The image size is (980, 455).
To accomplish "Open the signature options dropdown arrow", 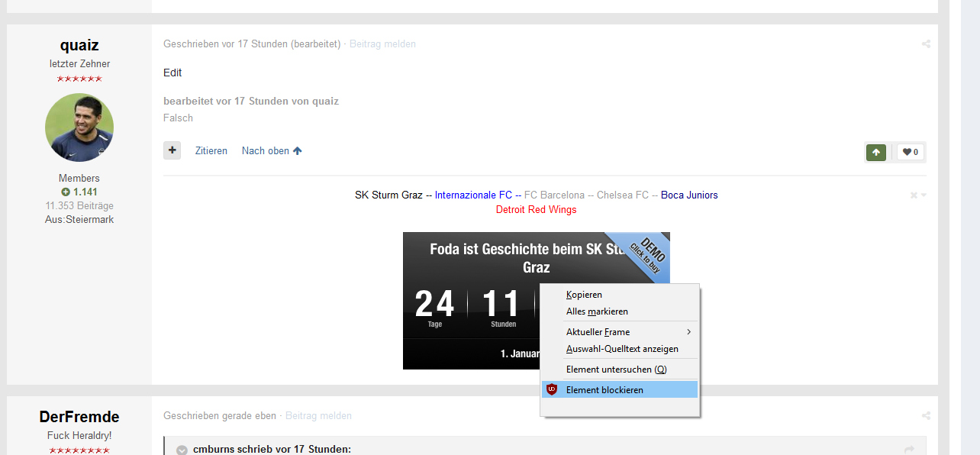I will pyautogui.click(x=924, y=195).
